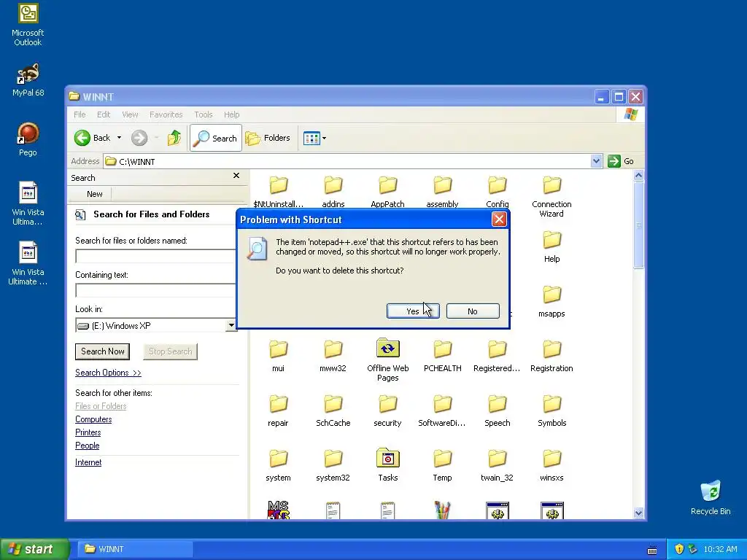The image size is (747, 560).
Task: Close the Problem with Shortcut dialog
Action: [499, 219]
